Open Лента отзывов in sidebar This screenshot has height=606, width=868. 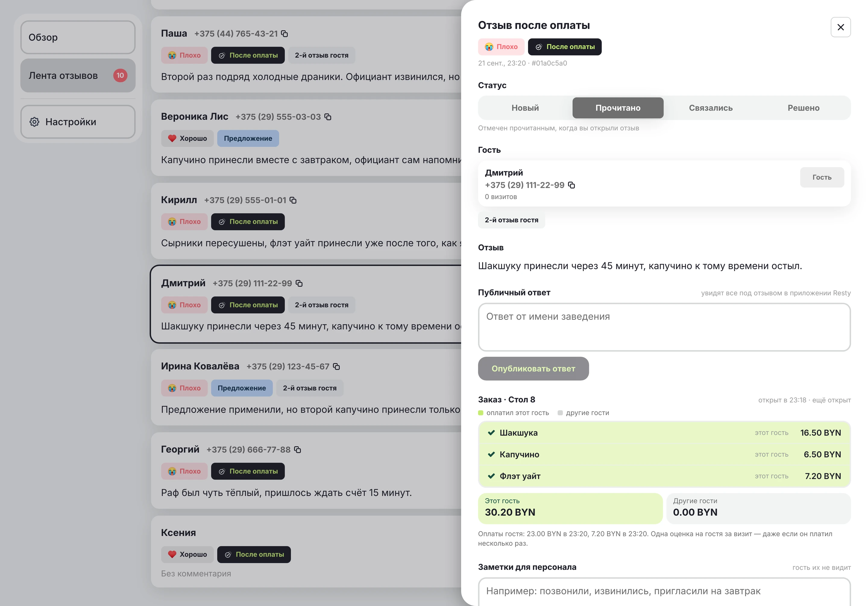[78, 75]
